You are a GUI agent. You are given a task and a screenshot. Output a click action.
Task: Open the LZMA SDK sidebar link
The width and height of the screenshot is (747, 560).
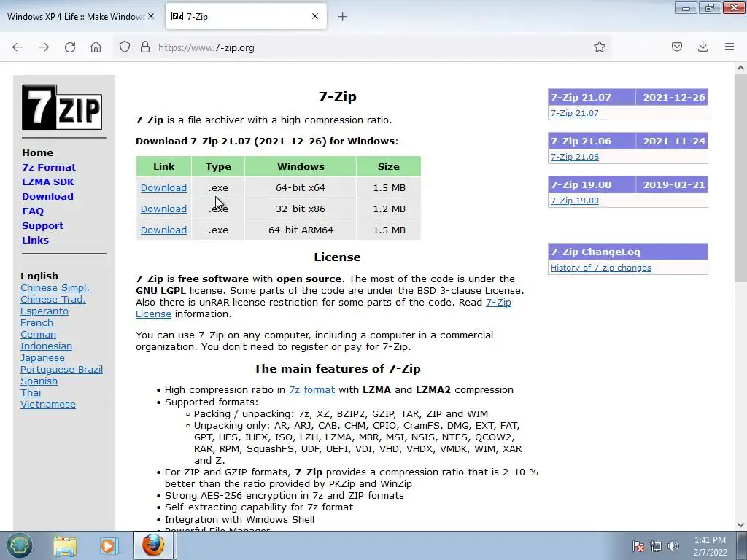(47, 182)
